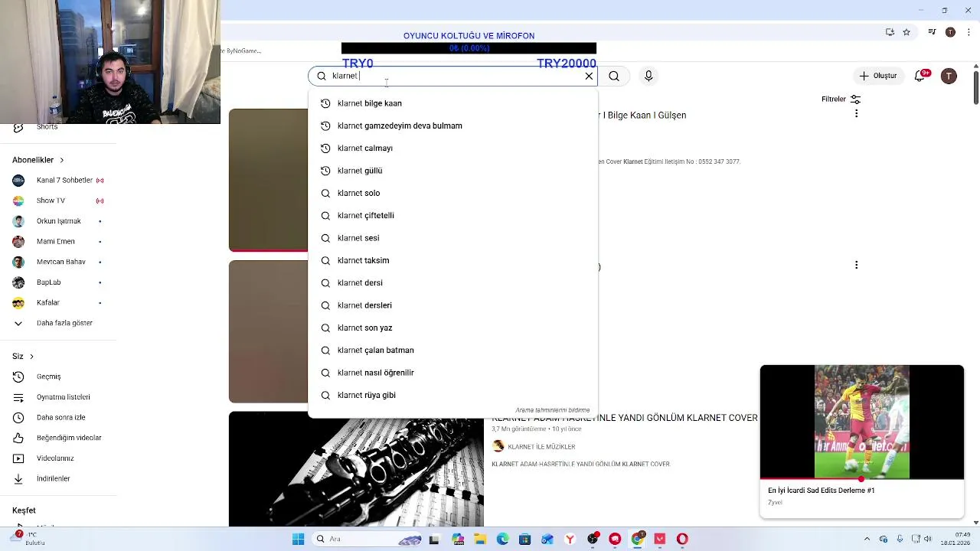
Task: Choose the "klarnet nasıl öğrenilir" suggestion
Action: click(452, 373)
